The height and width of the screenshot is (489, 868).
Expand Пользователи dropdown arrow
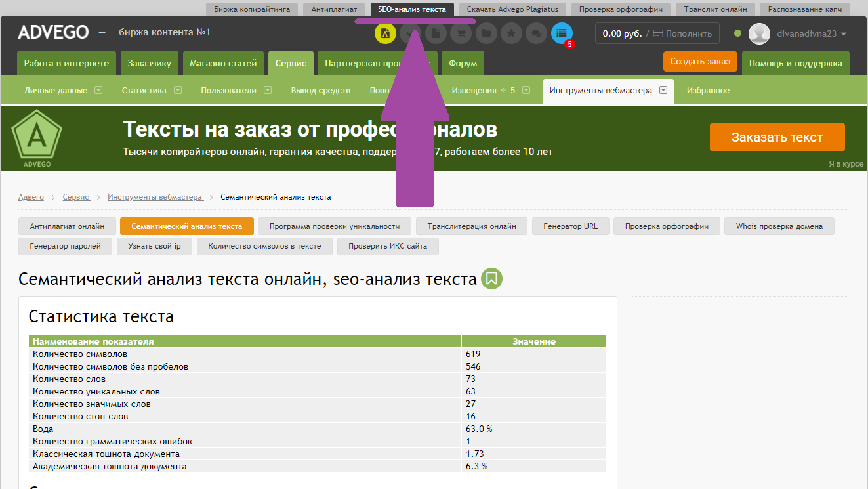(268, 91)
